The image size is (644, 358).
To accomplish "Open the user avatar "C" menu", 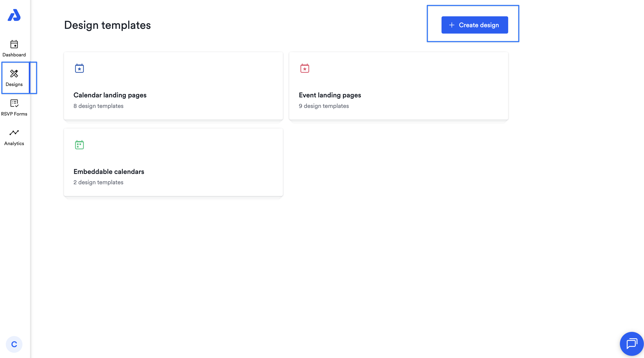I will pyautogui.click(x=14, y=344).
